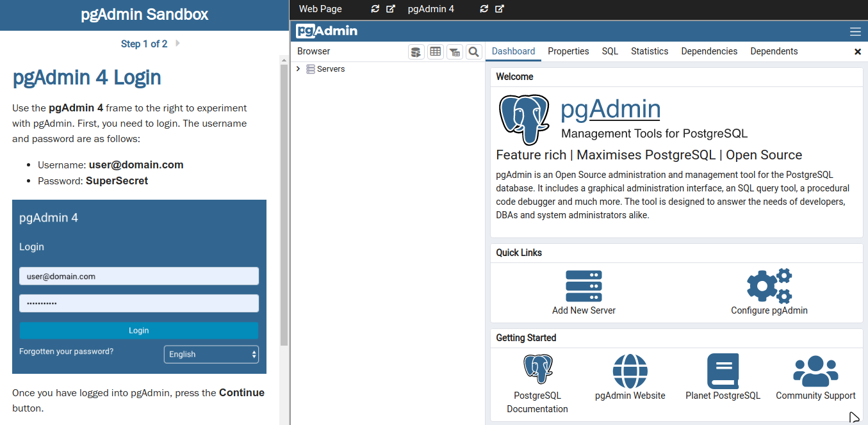Click the Servers node icon in tree
Viewport: 868px width, 425px height.
tap(311, 69)
